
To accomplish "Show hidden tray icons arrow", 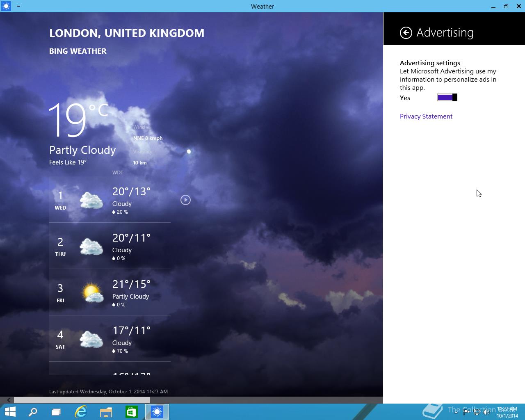I will [456, 412].
